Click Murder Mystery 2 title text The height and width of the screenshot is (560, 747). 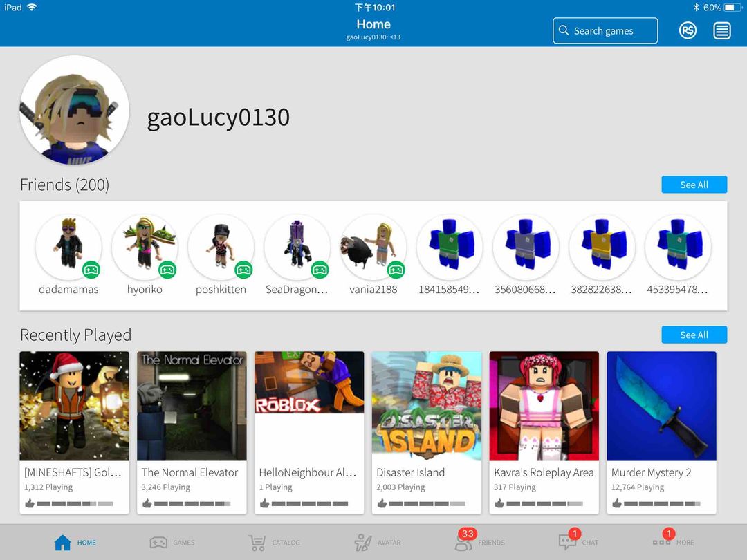pos(652,472)
